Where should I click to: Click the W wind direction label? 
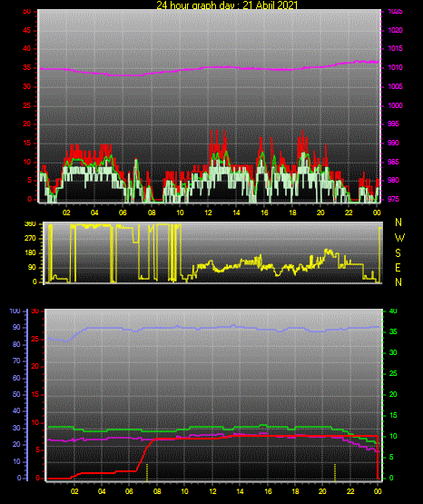(x=399, y=238)
